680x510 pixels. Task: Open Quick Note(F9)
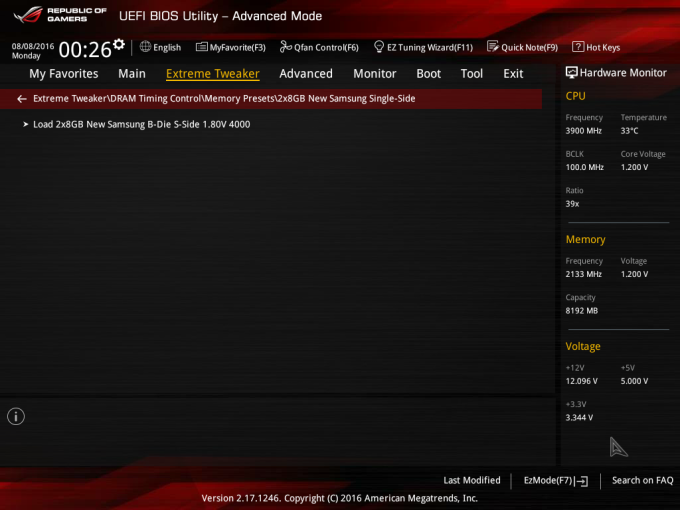click(x=530, y=48)
